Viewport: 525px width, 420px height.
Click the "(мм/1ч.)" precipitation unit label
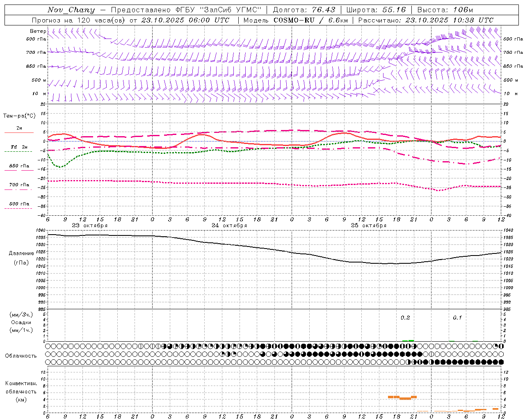point(21,330)
